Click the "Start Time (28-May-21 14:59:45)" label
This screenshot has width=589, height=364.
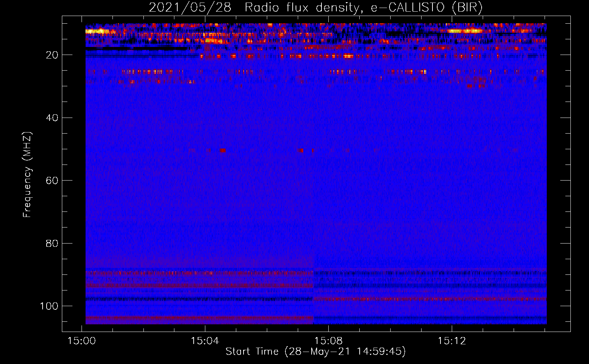click(316, 352)
